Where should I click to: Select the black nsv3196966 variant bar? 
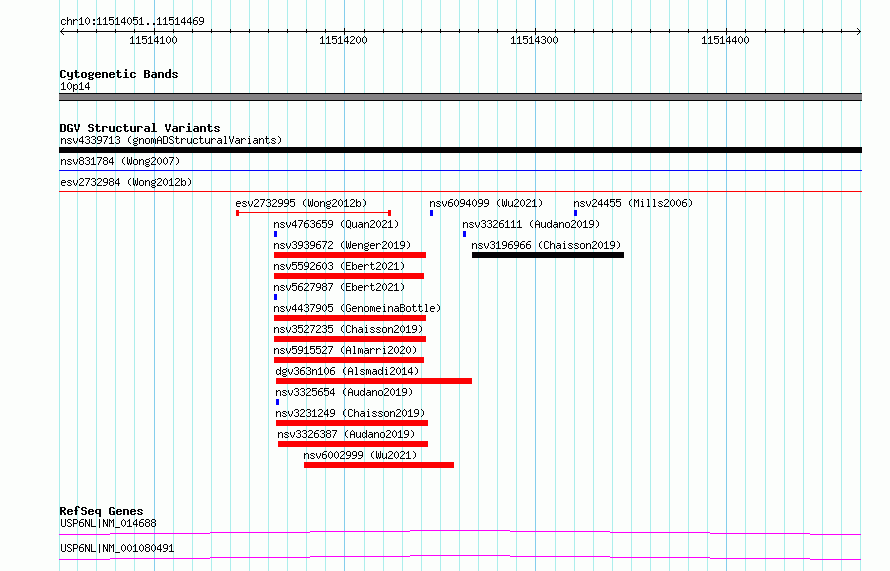pos(548,255)
